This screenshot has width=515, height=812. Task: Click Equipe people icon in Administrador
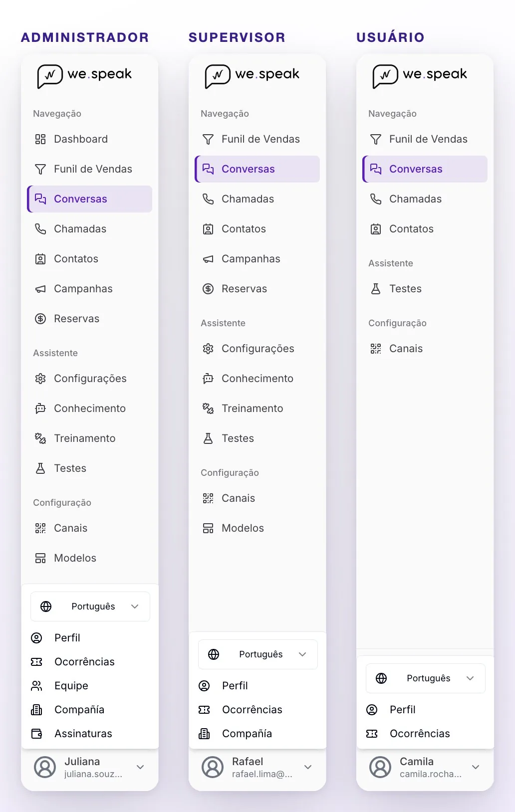(36, 686)
